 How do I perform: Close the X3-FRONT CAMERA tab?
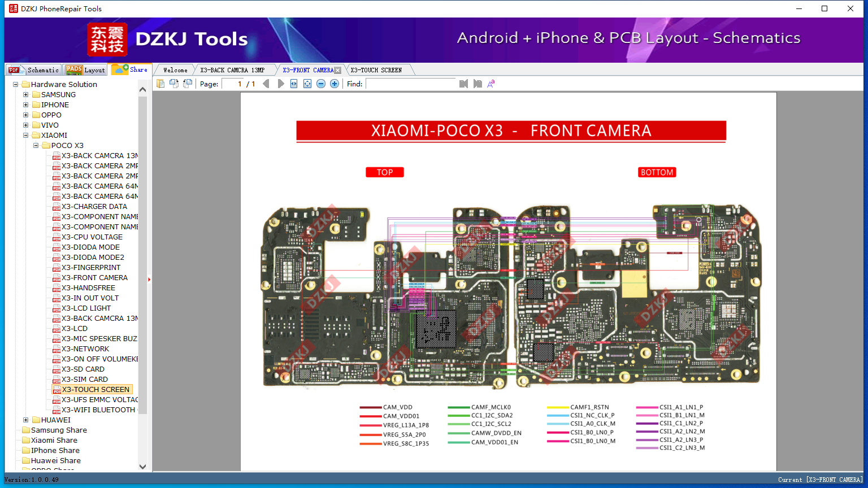point(338,70)
